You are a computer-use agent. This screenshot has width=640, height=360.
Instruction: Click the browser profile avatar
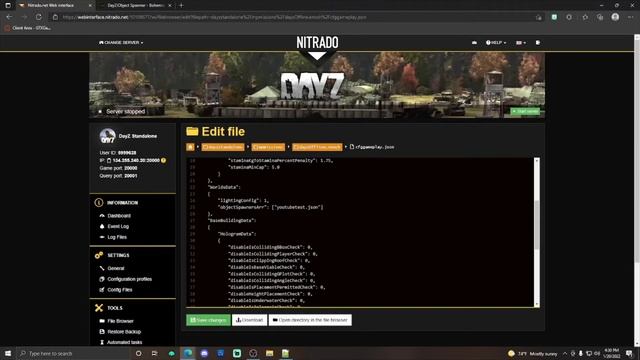point(615,17)
